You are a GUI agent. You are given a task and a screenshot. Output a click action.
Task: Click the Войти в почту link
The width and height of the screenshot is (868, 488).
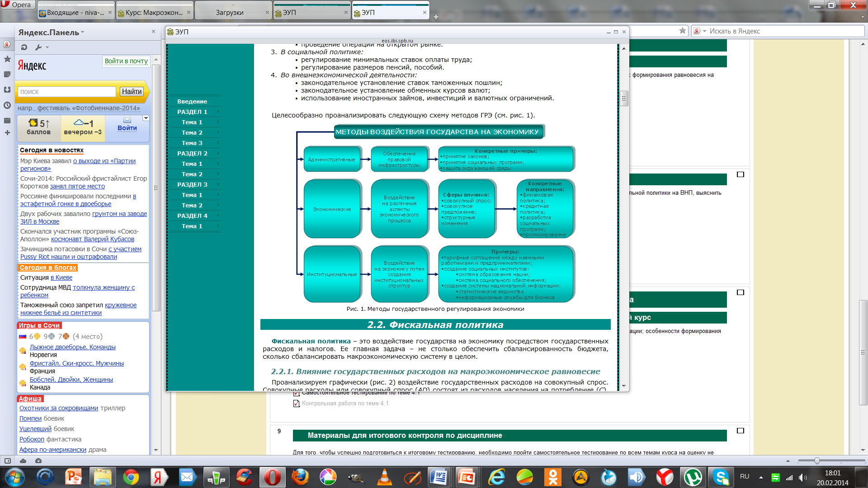(x=126, y=61)
